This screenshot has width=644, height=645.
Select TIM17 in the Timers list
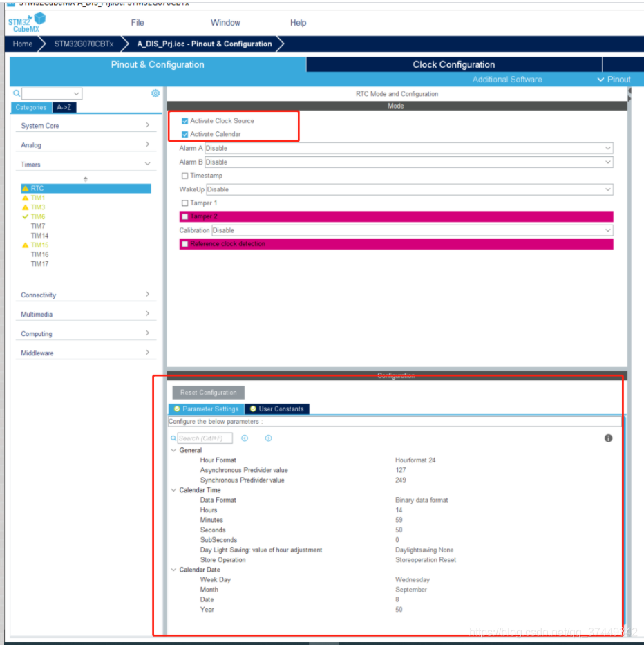[39, 264]
